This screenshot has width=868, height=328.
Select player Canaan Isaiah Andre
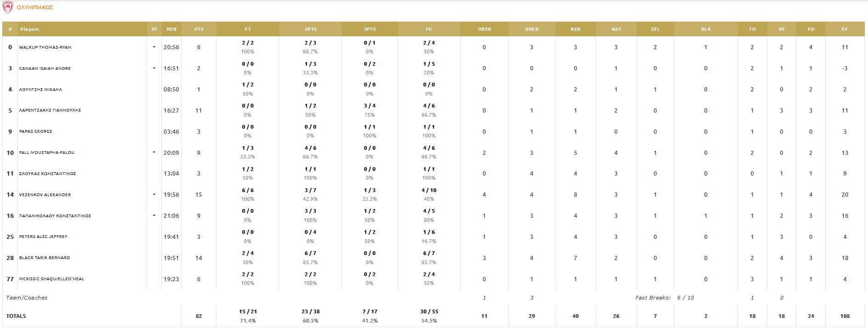pos(45,68)
